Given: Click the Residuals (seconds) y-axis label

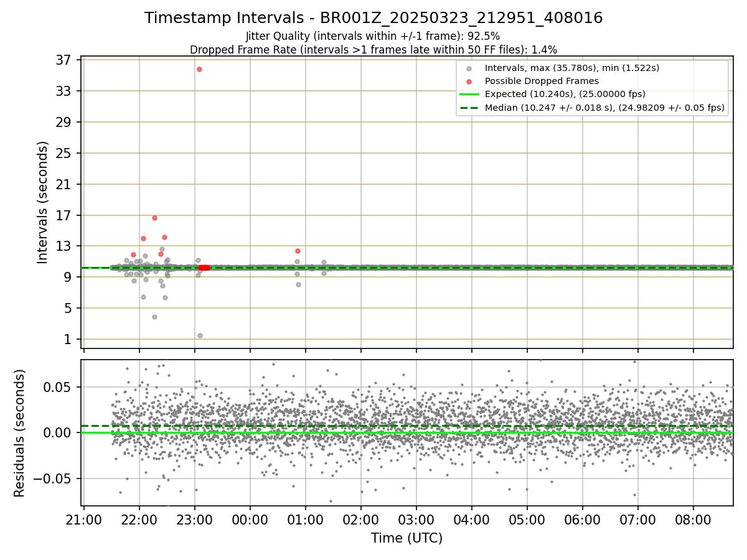Looking at the screenshot, I should (x=20, y=433).
